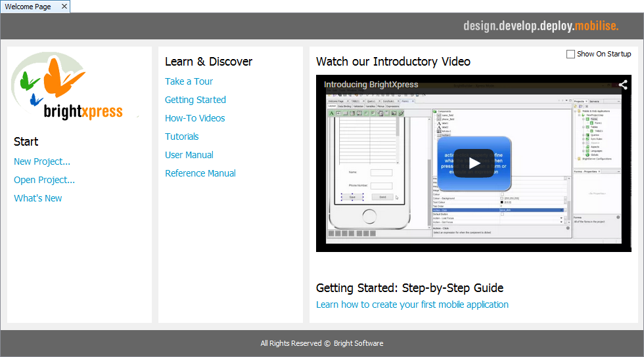Click the Getting Started: Step-by-Step Guide heading
This screenshot has height=357, width=644.
pyautogui.click(x=409, y=287)
